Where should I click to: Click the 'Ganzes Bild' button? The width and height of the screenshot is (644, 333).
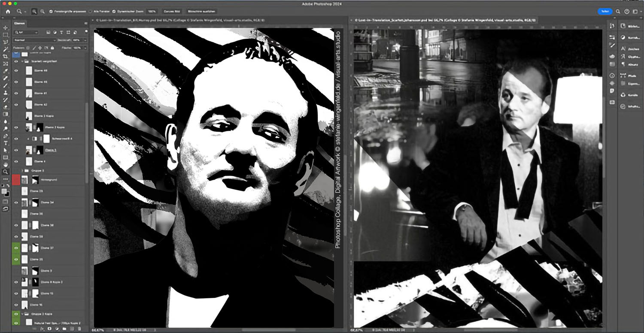click(171, 11)
